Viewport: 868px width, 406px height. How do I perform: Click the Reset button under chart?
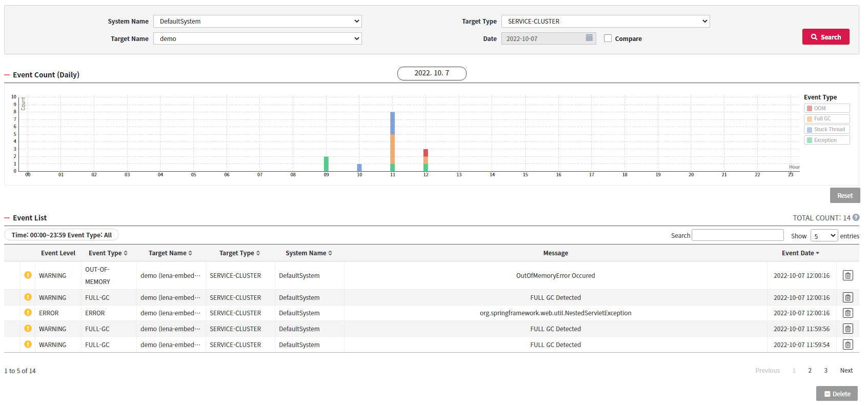tap(845, 195)
